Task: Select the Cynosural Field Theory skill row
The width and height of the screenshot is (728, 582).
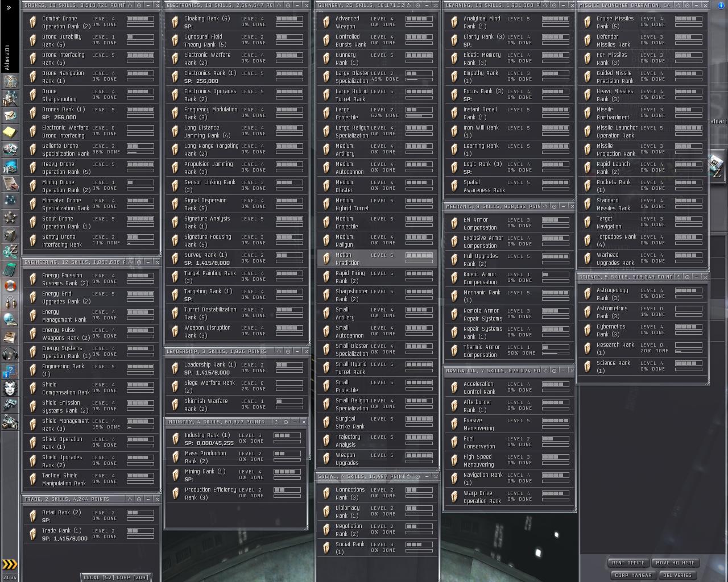Action: tap(237, 40)
